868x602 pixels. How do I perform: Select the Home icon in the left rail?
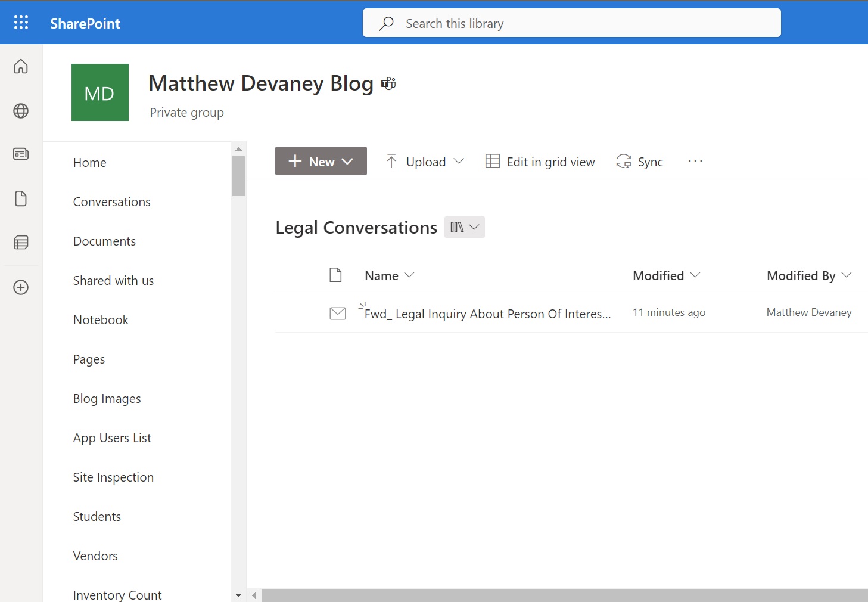pos(21,66)
